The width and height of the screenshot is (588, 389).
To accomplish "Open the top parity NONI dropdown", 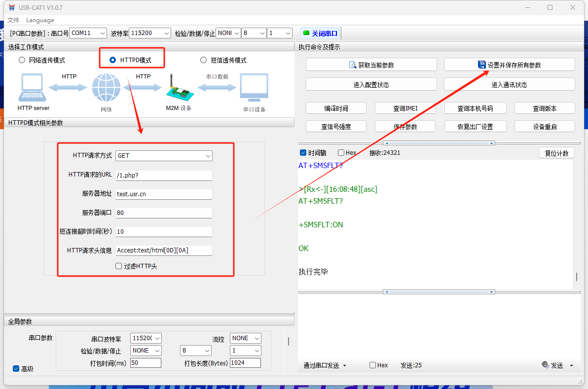I will [228, 34].
